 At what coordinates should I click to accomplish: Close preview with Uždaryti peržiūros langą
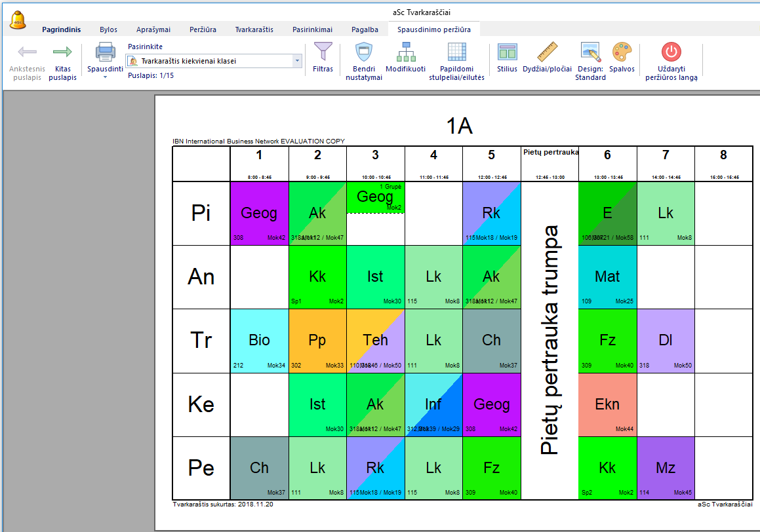click(671, 52)
